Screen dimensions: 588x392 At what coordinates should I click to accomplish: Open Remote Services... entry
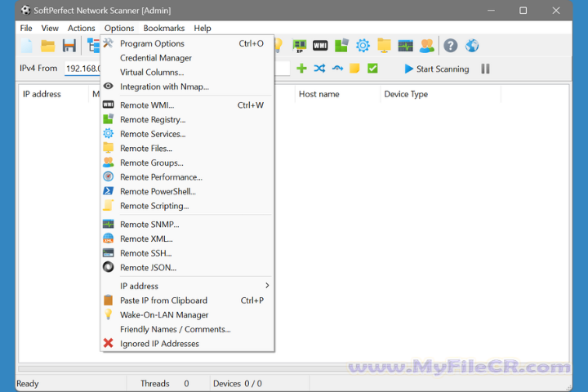pyautogui.click(x=187, y=134)
